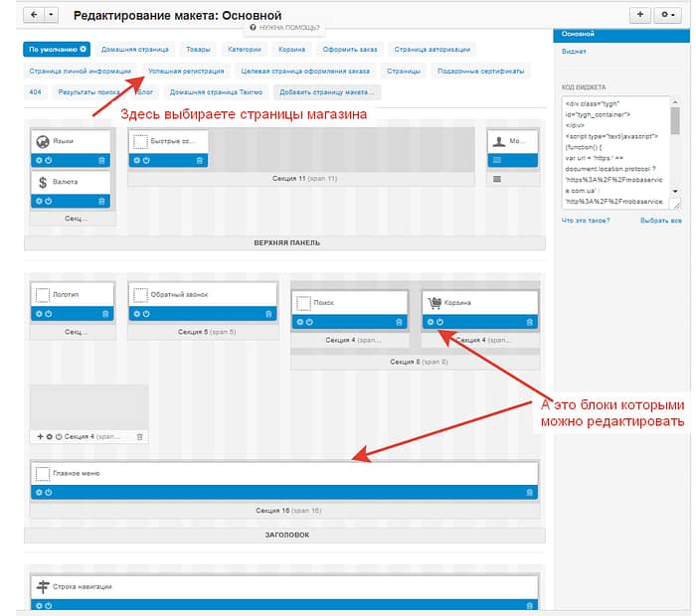Open settings gear of Корзина block

[x=430, y=322]
